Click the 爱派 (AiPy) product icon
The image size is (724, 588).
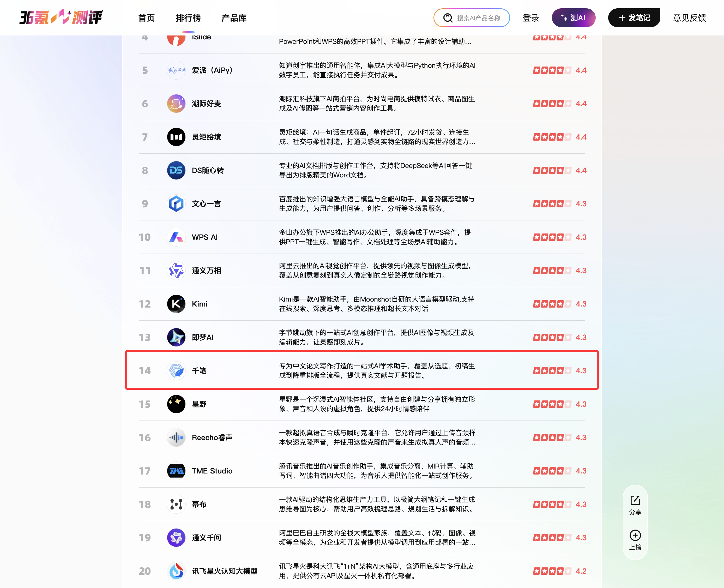pyautogui.click(x=176, y=70)
